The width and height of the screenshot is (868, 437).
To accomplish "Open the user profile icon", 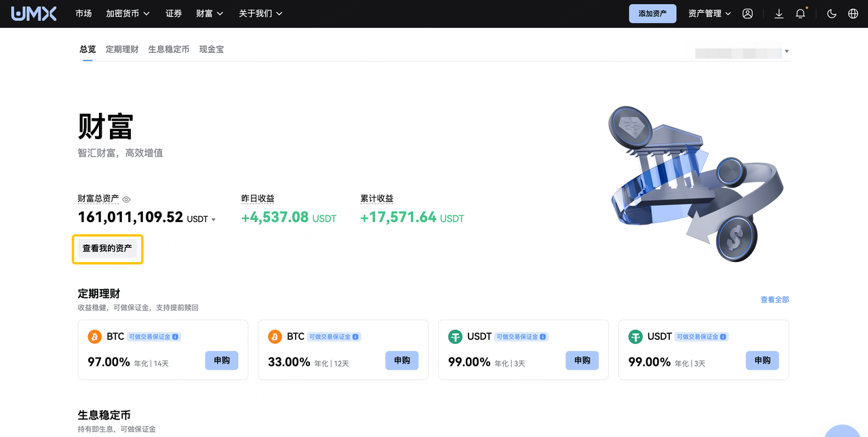I will [747, 14].
